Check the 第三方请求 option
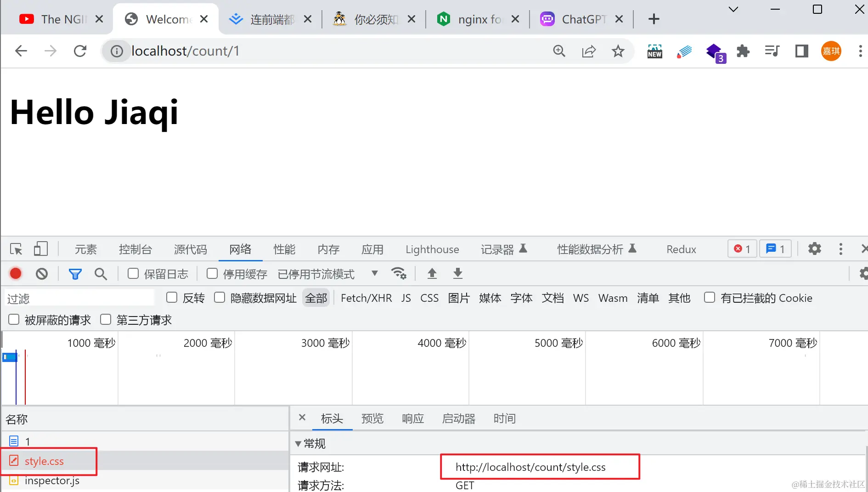Image resolution: width=868 pixels, height=492 pixels. 106,320
